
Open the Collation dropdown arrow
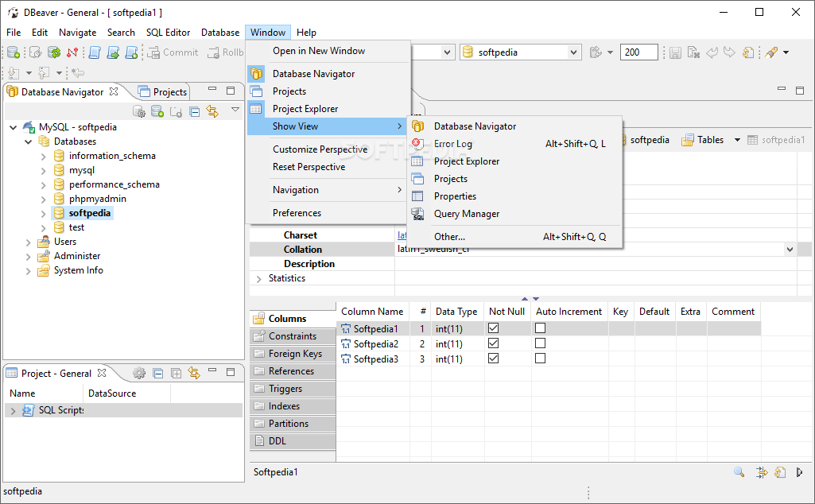[790, 250]
